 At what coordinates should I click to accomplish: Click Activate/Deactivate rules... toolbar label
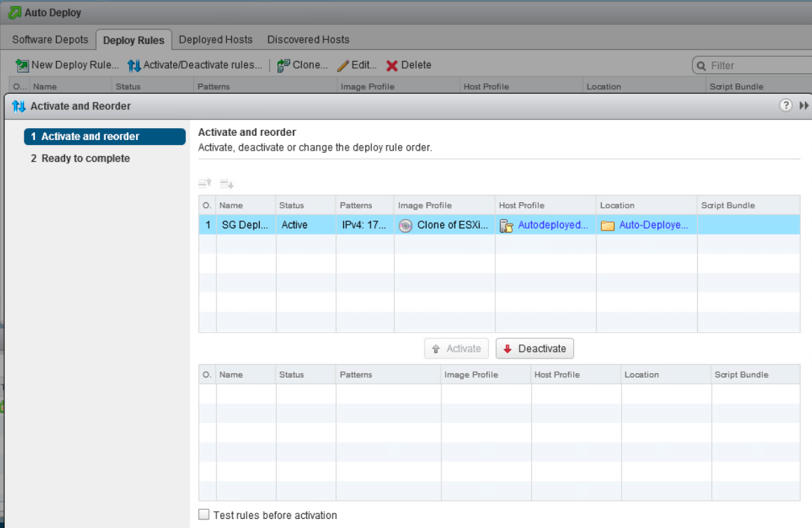(202, 65)
